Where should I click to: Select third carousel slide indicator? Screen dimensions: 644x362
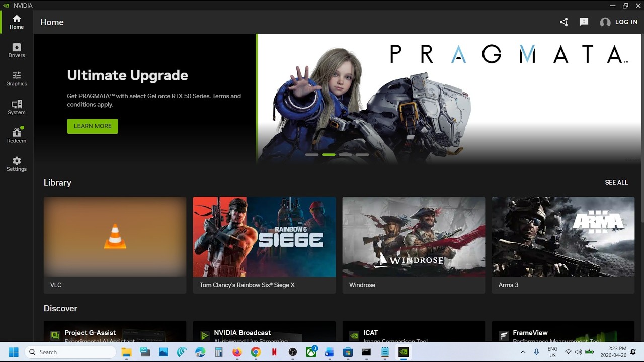[346, 155]
